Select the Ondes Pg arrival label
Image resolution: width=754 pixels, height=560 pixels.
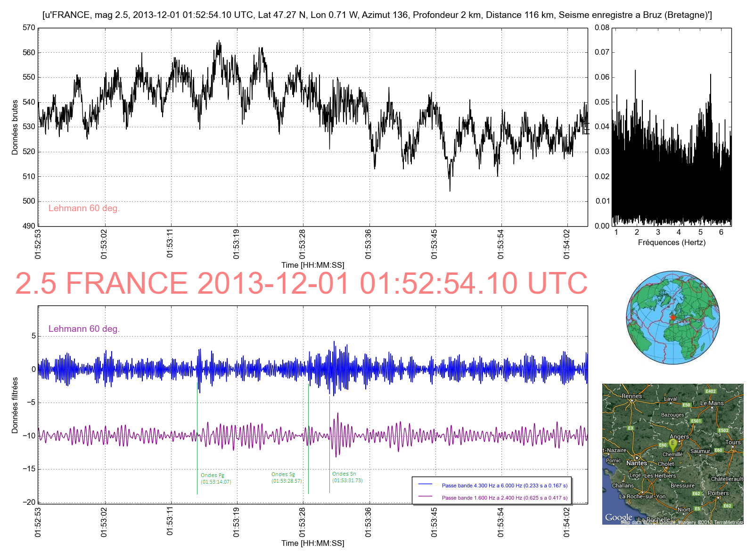coord(215,478)
